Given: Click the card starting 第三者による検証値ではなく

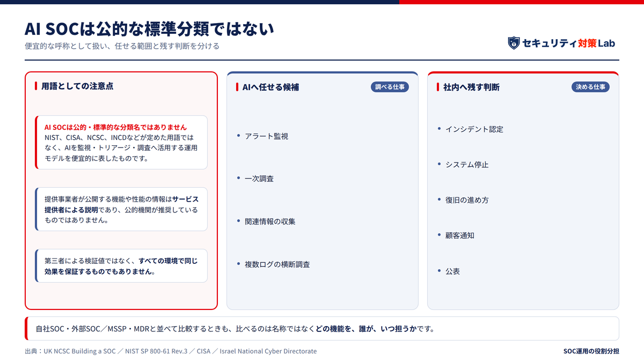Looking at the screenshot, I should tap(121, 266).
